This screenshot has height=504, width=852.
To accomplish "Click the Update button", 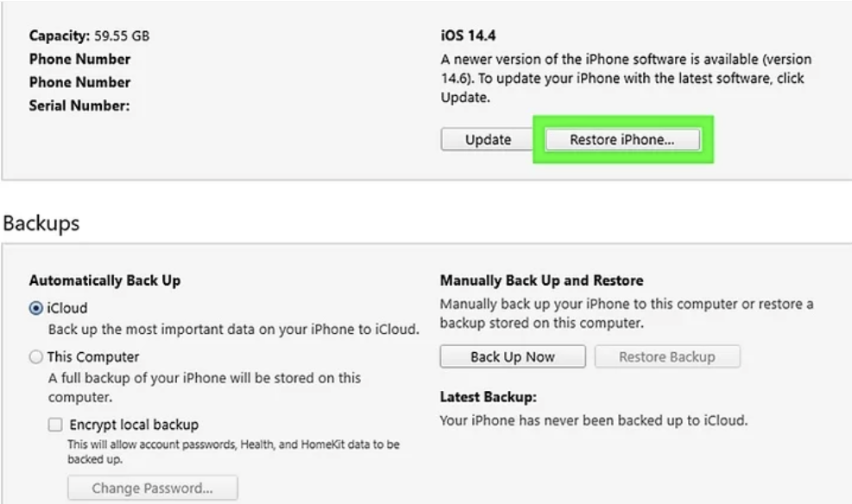I will [486, 139].
